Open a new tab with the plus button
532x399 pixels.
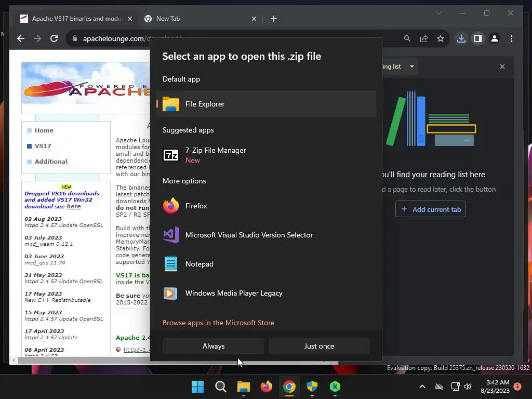coord(274,19)
